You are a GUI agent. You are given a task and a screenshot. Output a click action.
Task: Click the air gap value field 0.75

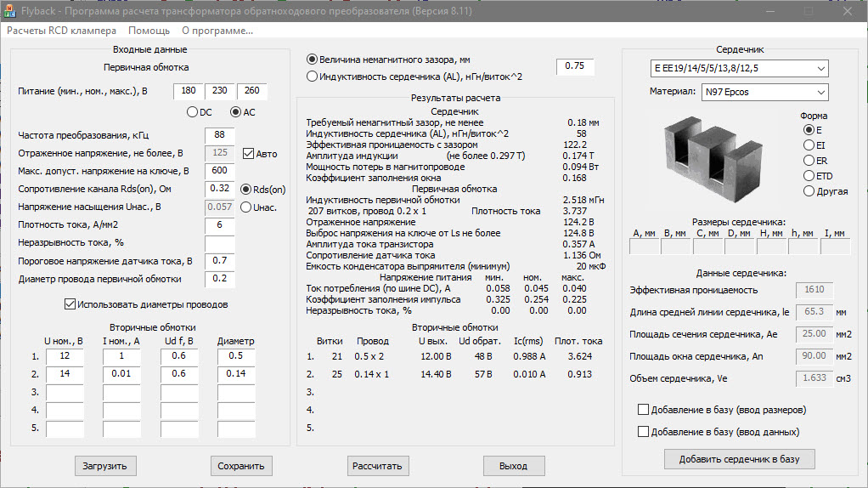pyautogui.click(x=575, y=66)
